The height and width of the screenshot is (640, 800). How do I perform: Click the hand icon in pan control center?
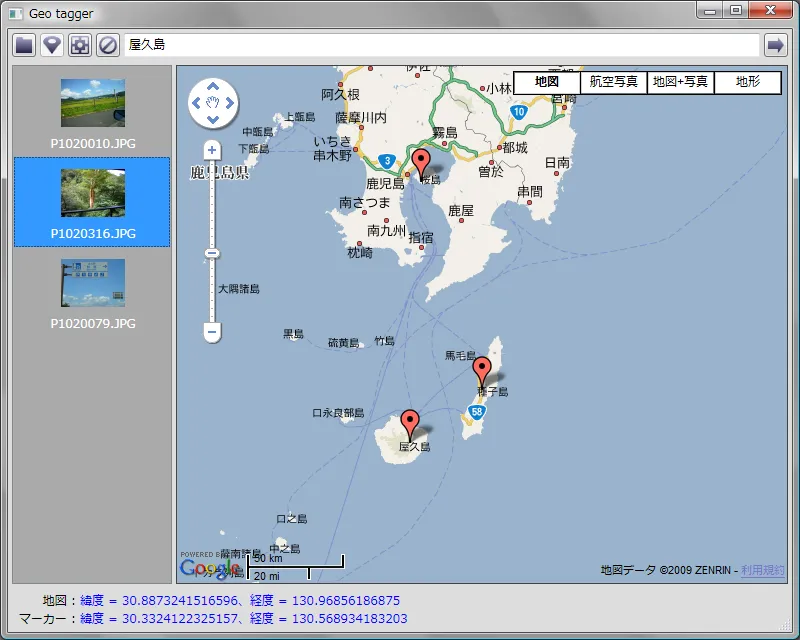pyautogui.click(x=213, y=102)
